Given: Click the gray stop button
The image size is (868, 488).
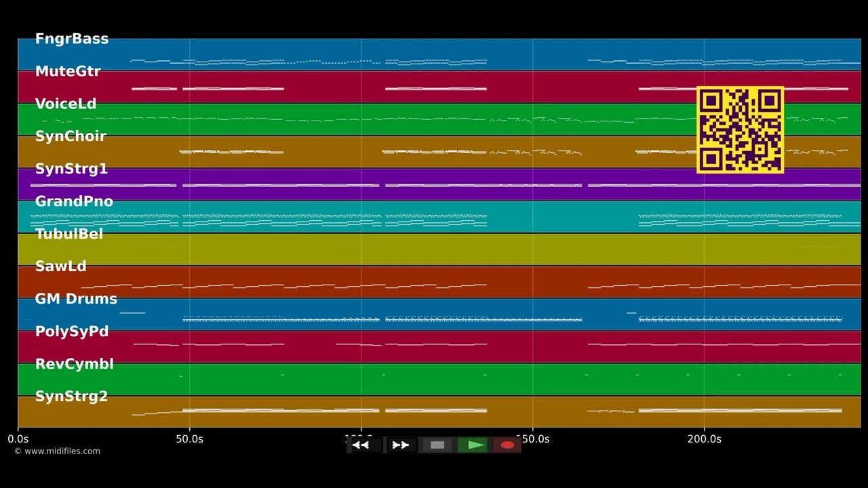Looking at the screenshot, I should pyautogui.click(x=437, y=445).
